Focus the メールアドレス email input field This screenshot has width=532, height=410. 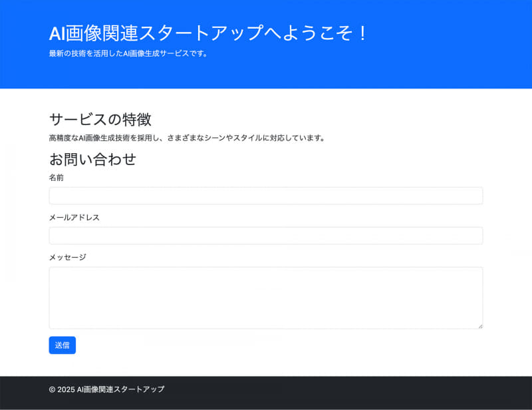[x=266, y=235]
